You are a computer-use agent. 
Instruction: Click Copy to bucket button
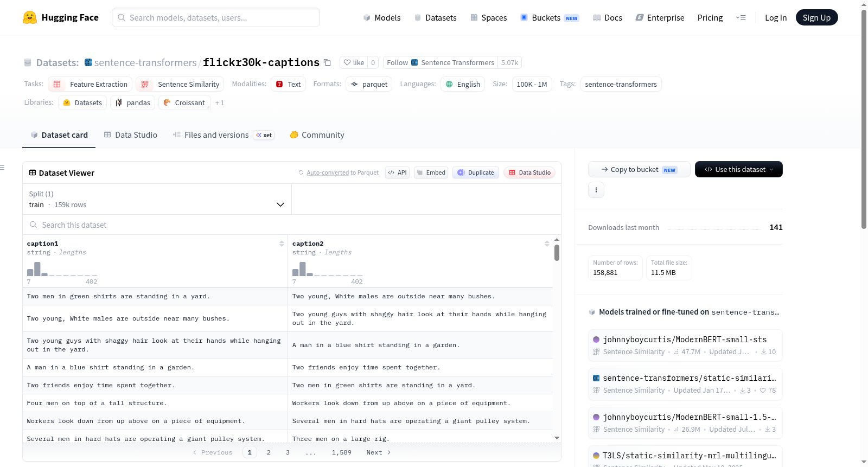coord(639,169)
